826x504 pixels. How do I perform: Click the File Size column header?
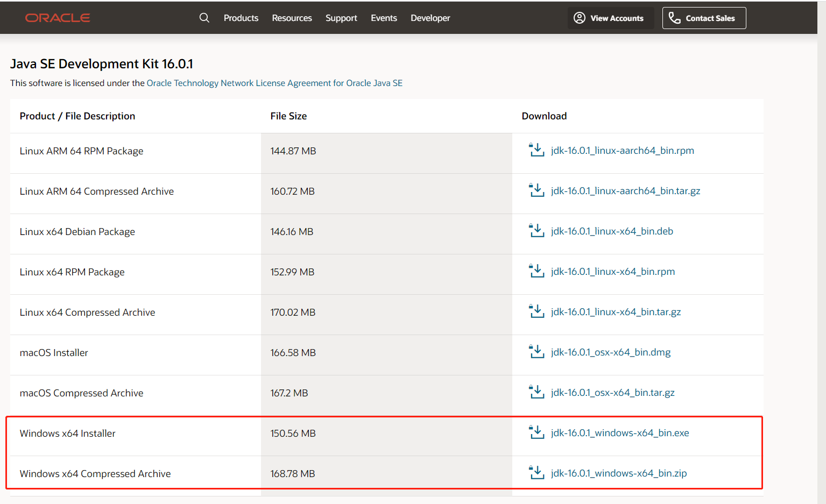click(288, 116)
